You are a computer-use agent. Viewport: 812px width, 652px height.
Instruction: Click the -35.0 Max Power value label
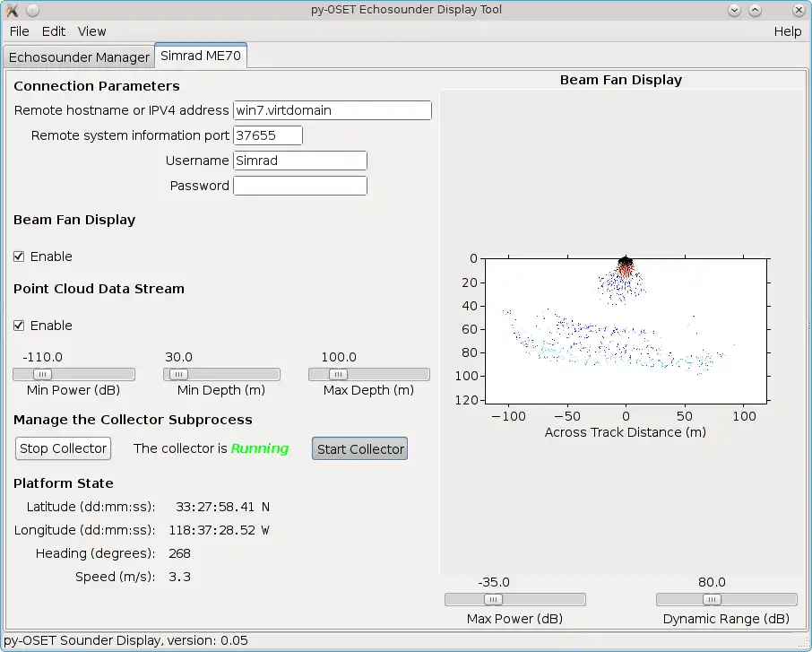[x=494, y=583]
